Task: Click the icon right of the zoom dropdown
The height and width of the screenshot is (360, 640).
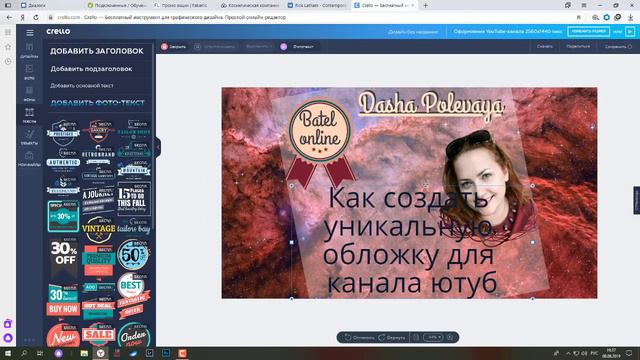Action: coord(450,338)
